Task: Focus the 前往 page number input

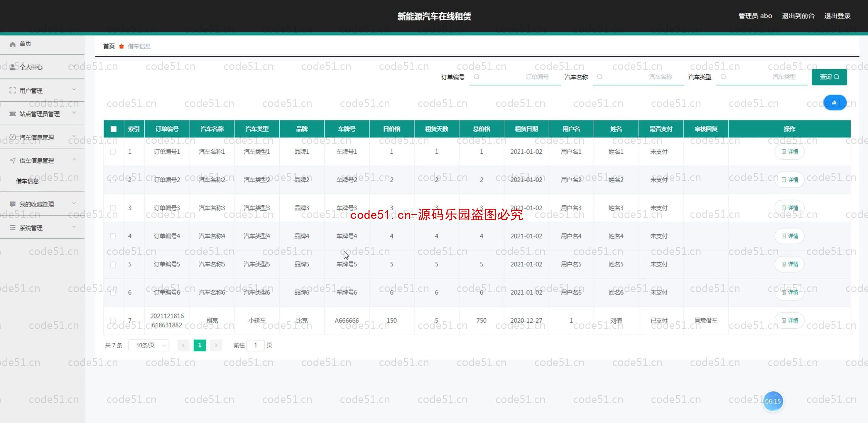Action: (255, 345)
